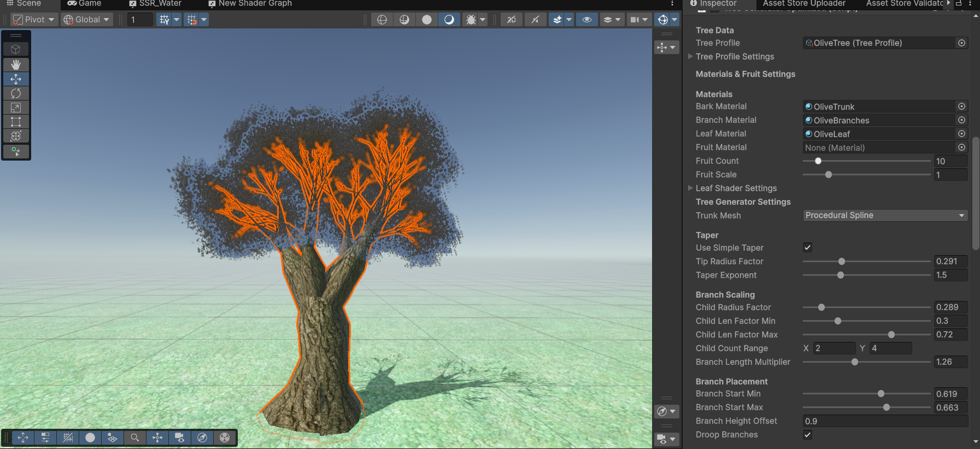Click the Branch Height Offset input field
The height and width of the screenshot is (449, 980).
884,421
